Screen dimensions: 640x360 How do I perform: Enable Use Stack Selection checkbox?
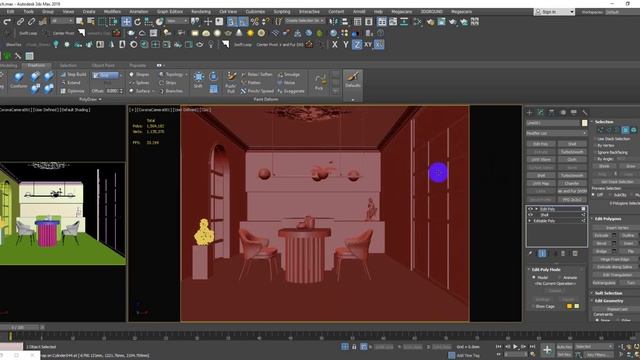[x=595, y=139]
